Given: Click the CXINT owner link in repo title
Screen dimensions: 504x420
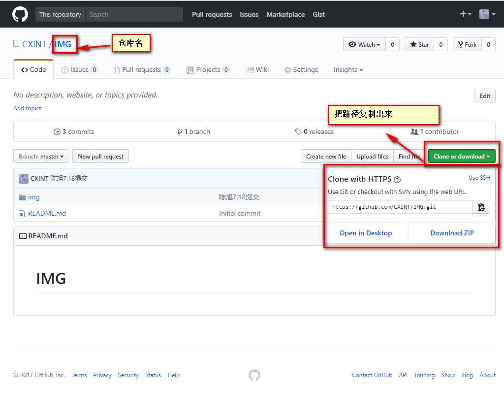Looking at the screenshot, I should pos(34,44).
